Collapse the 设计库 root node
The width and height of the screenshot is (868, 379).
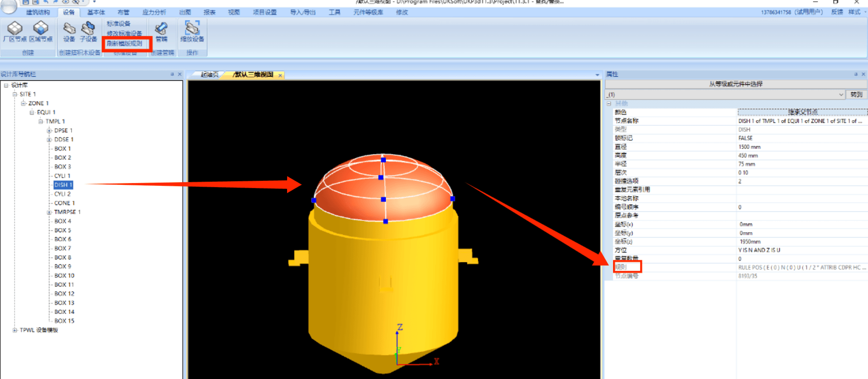[6, 85]
